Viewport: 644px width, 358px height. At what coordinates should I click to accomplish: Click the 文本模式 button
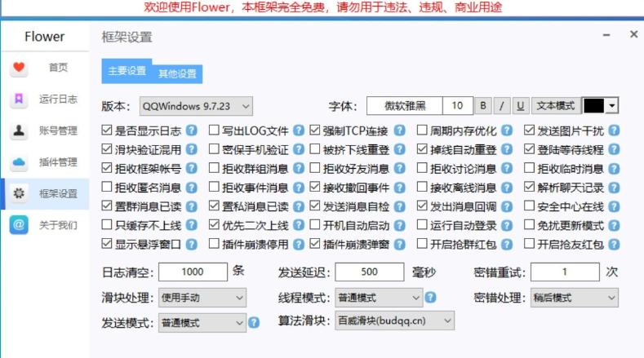(556, 106)
